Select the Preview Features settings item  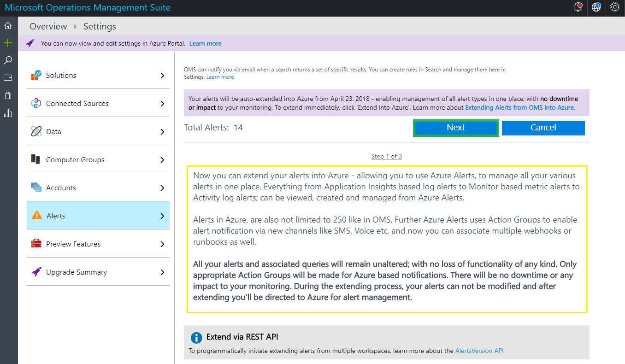[x=98, y=244]
